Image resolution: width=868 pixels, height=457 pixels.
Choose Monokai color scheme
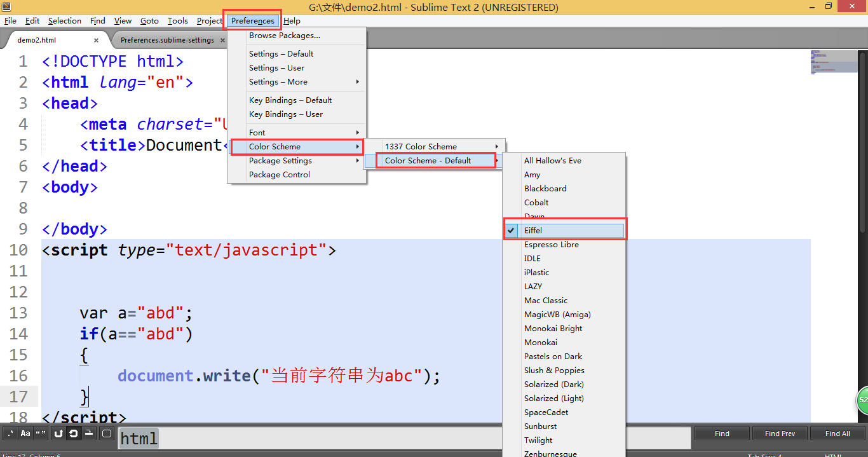(x=564, y=343)
